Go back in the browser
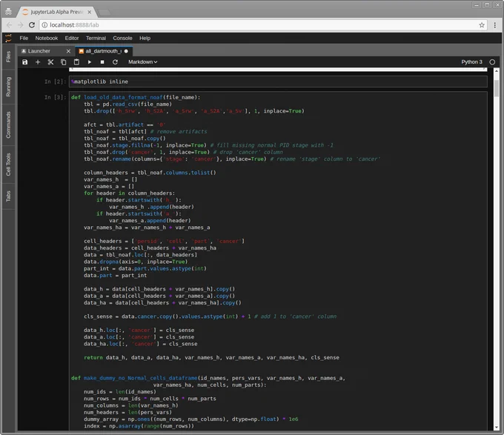 (x=9, y=24)
